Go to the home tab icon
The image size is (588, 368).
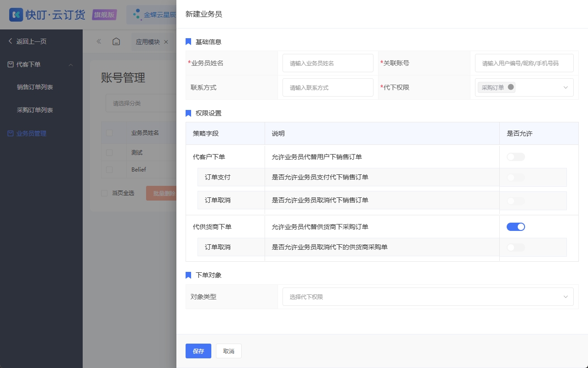point(116,41)
